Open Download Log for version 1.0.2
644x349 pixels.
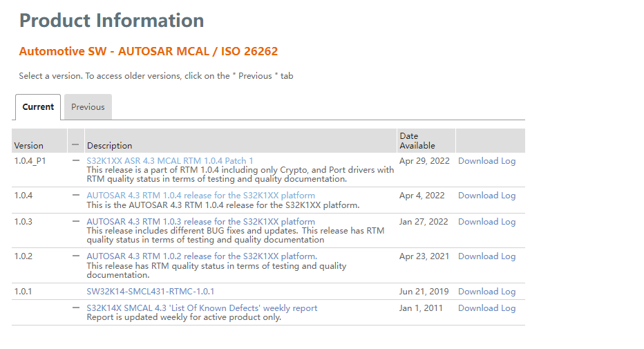click(486, 256)
